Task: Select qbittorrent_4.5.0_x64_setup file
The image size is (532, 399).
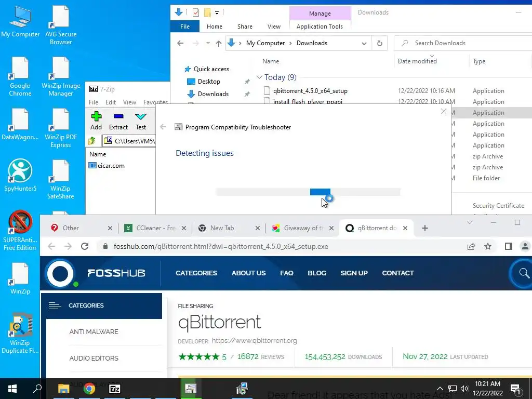Action: 310,90
